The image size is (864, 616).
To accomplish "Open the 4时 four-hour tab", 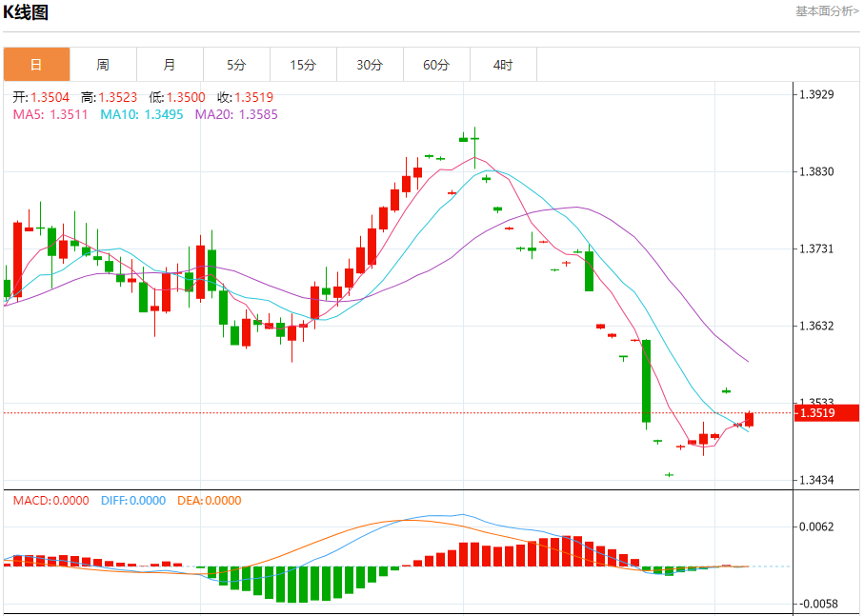I will pyautogui.click(x=503, y=65).
